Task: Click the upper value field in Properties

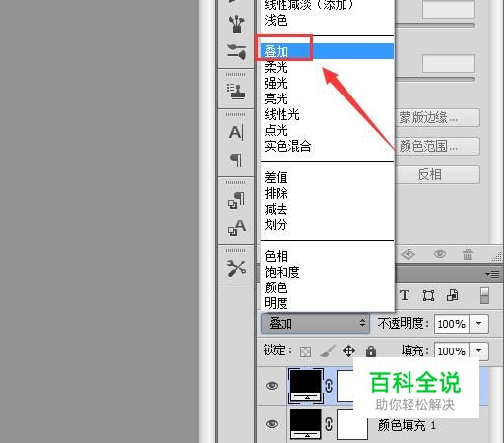Action: click(x=449, y=9)
